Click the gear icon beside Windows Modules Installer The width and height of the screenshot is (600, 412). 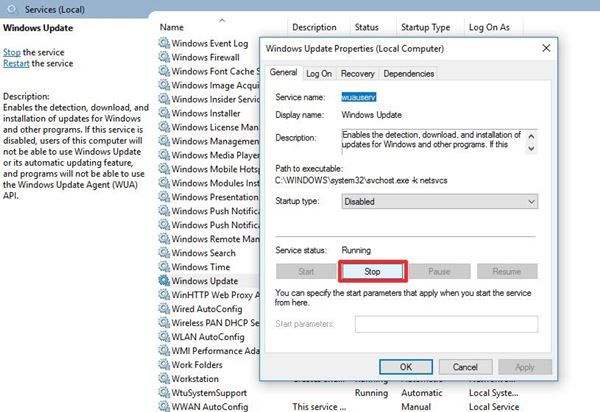[x=164, y=183]
